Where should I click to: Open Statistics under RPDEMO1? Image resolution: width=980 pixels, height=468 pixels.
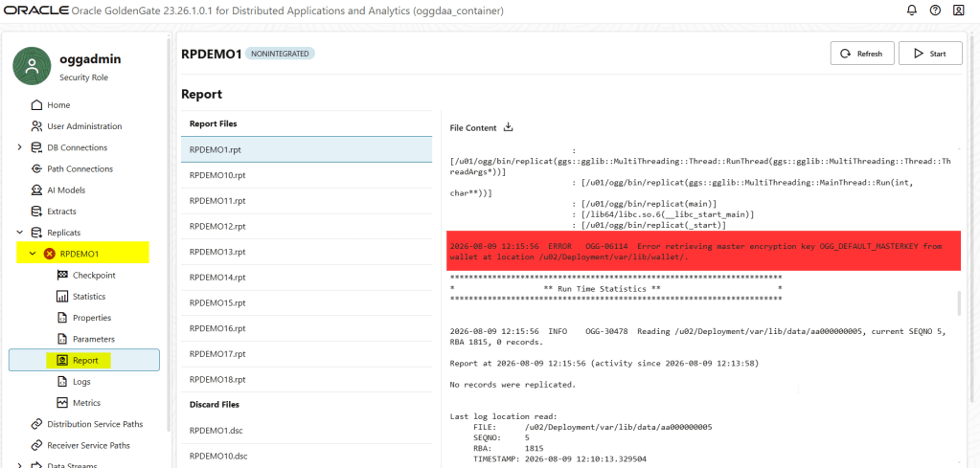(89, 297)
